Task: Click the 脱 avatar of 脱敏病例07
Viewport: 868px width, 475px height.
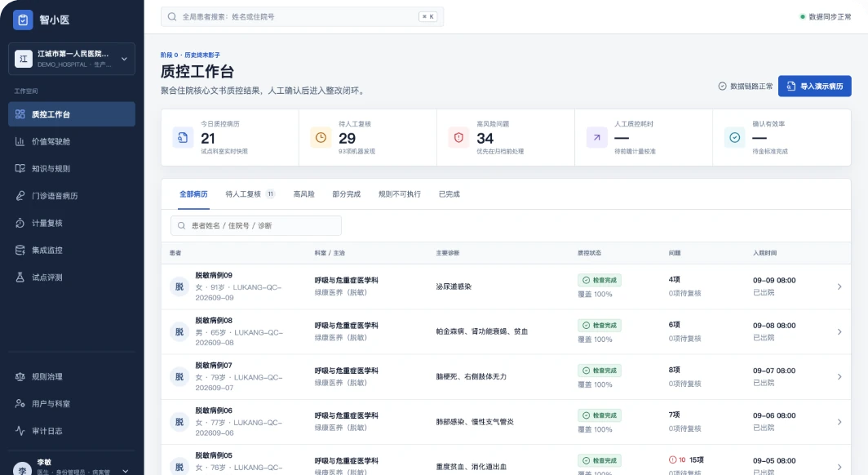Action: (x=179, y=376)
